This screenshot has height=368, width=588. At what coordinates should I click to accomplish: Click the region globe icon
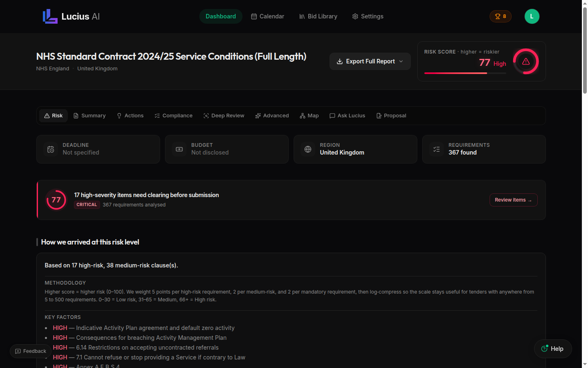[308, 149]
